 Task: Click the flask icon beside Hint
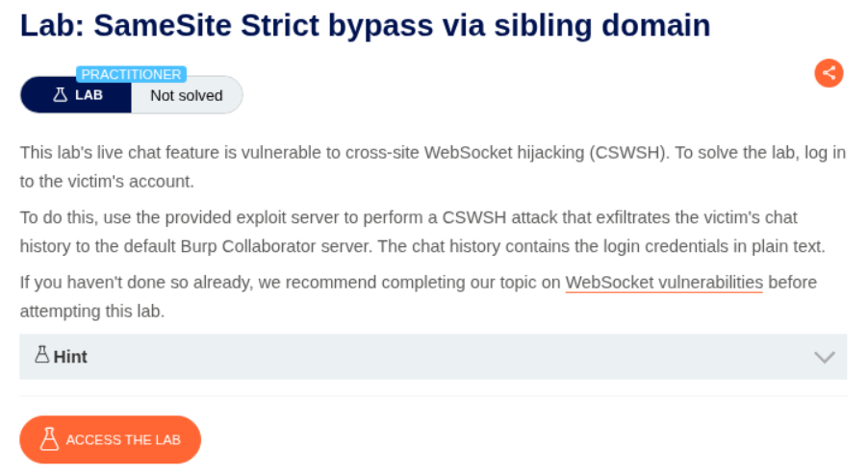(41, 356)
